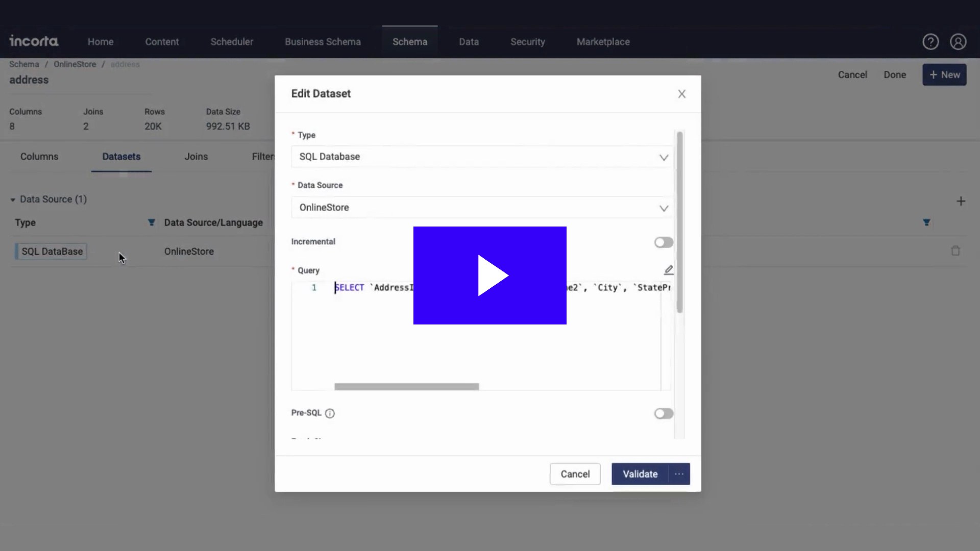The height and width of the screenshot is (551, 980).
Task: Open the Security menu
Action: (x=528, y=42)
